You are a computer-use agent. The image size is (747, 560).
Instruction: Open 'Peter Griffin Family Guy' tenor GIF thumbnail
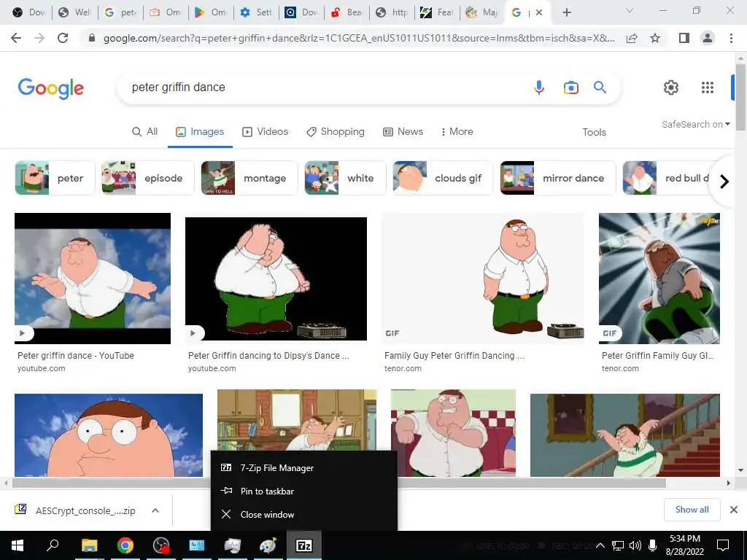659,279
